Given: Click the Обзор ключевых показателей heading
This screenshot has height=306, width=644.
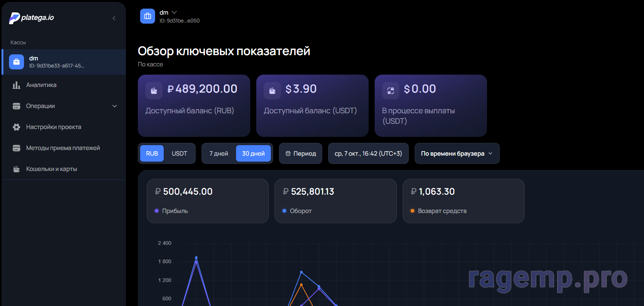Looking at the screenshot, I should click(224, 51).
